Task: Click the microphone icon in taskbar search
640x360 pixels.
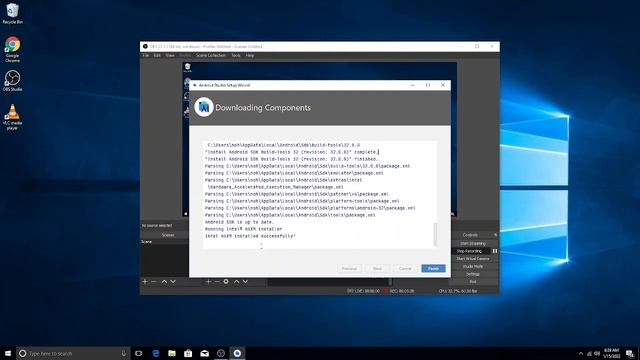Action: [x=124, y=353]
